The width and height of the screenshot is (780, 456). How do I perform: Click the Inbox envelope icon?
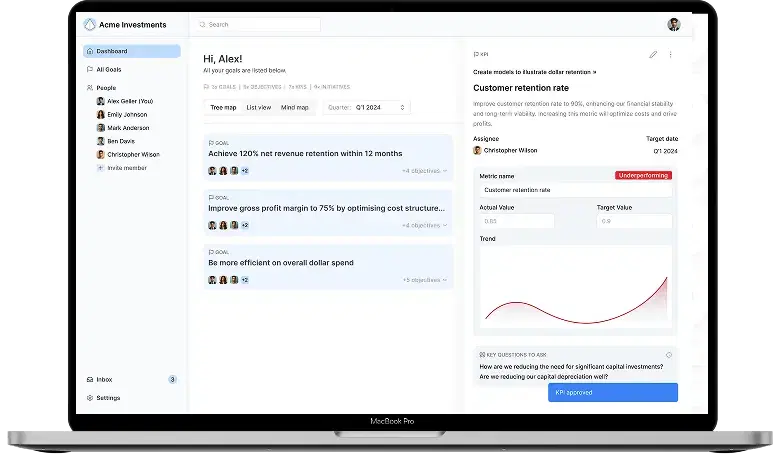(90, 379)
